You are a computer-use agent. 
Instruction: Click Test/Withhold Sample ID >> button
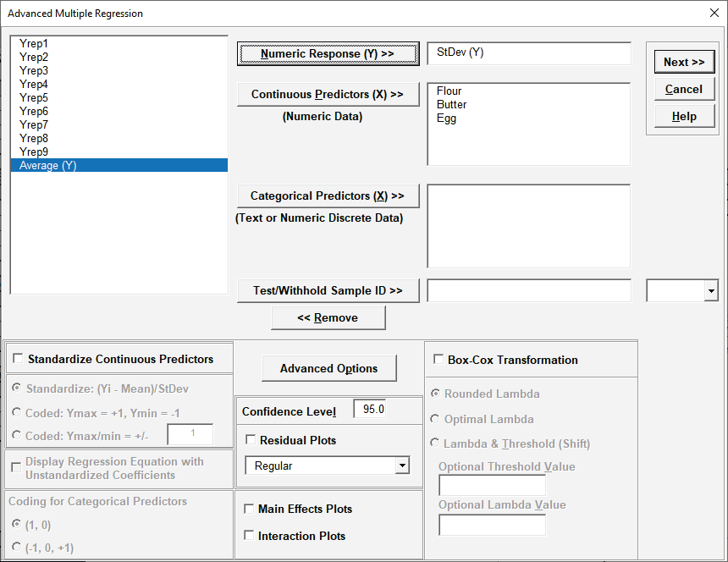328,290
